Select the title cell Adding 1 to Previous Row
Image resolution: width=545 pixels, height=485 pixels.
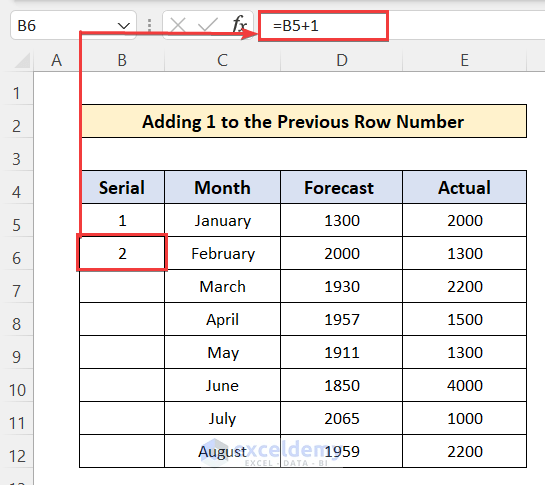pos(303,121)
